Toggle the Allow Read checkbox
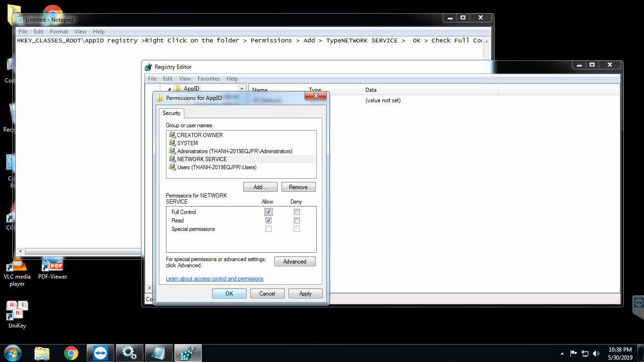The width and height of the screenshot is (644, 362). click(x=268, y=221)
